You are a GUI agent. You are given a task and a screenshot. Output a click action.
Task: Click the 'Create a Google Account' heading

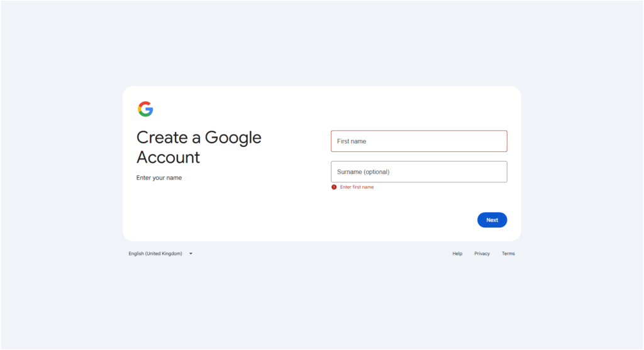pos(198,147)
